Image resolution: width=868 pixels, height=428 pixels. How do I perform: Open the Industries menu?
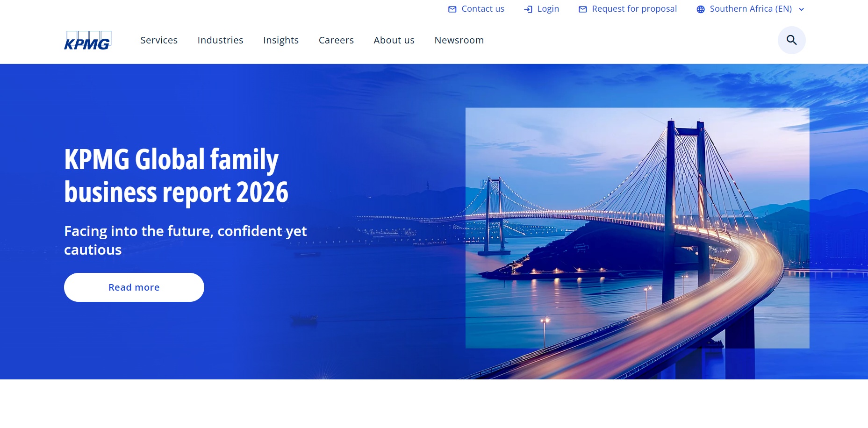click(220, 40)
